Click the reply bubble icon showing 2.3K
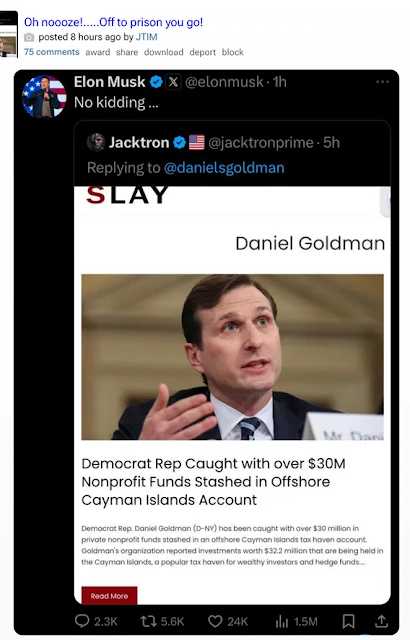The image size is (410, 640). click(82, 621)
